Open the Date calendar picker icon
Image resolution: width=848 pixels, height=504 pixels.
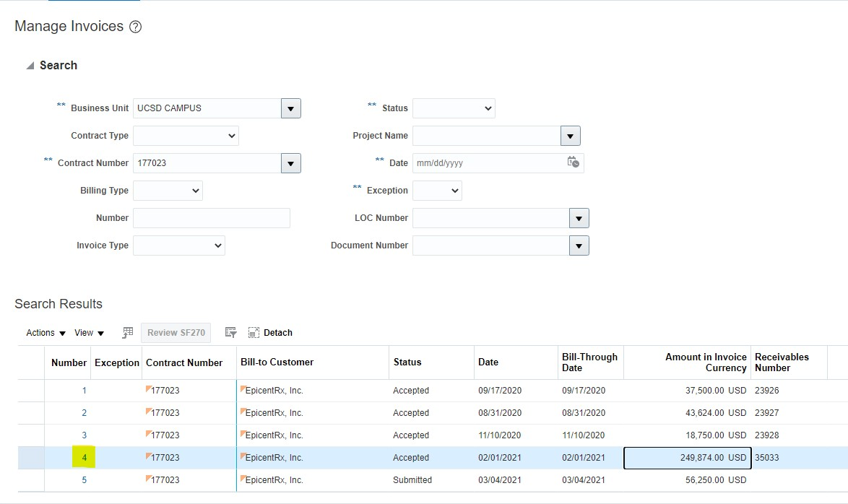(x=573, y=162)
